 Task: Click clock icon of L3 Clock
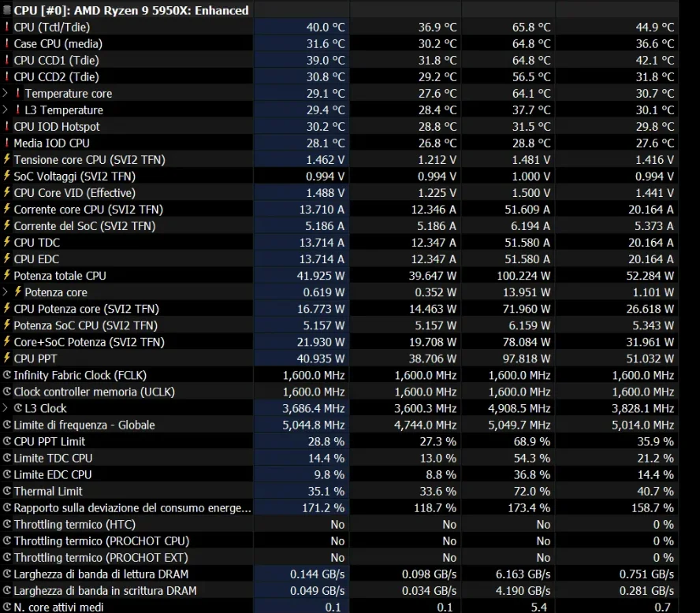18,408
